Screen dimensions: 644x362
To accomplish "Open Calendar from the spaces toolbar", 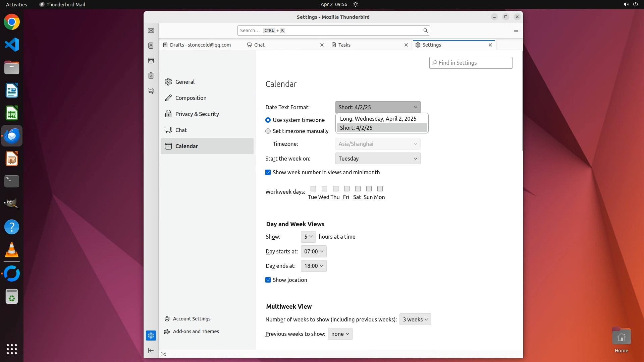I will tap(151, 61).
